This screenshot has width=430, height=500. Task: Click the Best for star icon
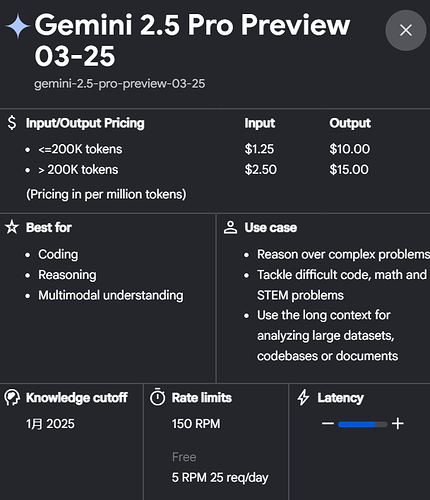(x=12, y=227)
